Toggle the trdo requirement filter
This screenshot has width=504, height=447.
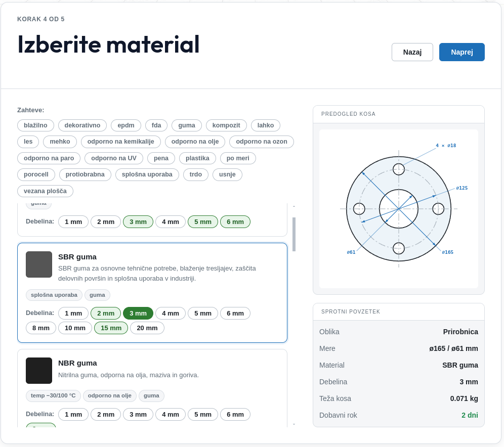(x=196, y=174)
